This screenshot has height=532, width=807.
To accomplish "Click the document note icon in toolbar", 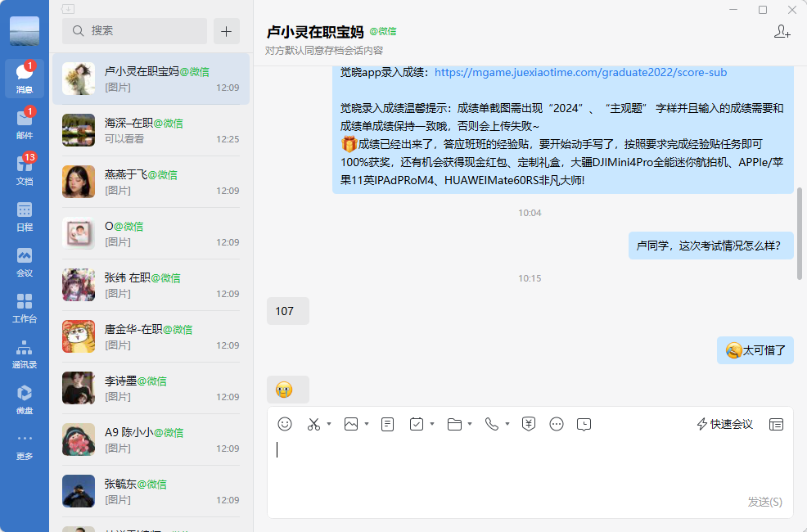I will (x=388, y=424).
